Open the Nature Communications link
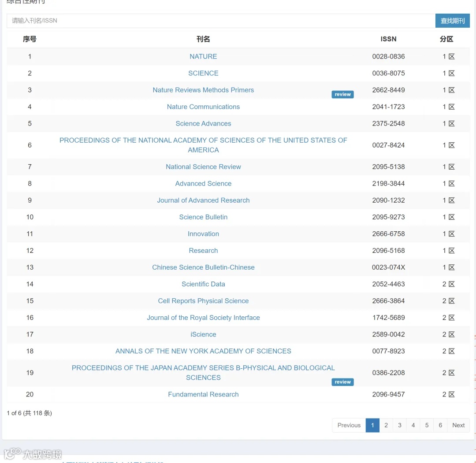Image resolution: width=476 pixels, height=463 pixels. coord(203,107)
